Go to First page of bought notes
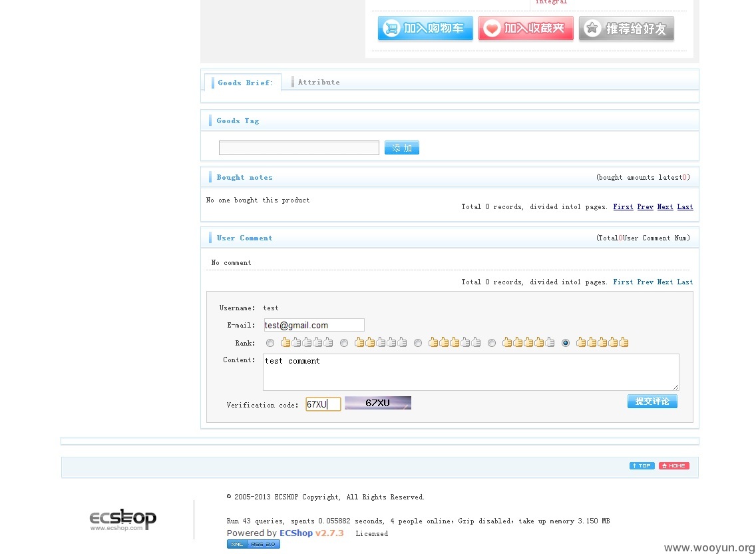Image resolution: width=756 pixels, height=554 pixels. coord(623,206)
